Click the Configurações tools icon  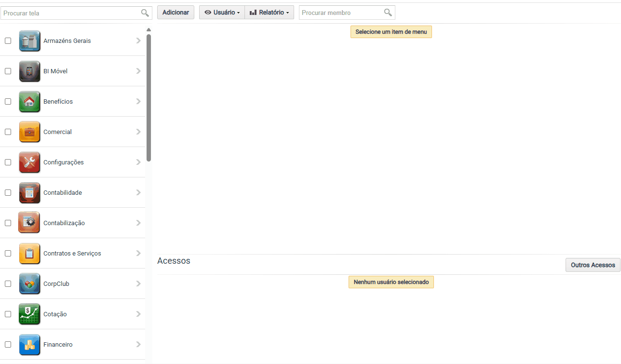pos(29,162)
